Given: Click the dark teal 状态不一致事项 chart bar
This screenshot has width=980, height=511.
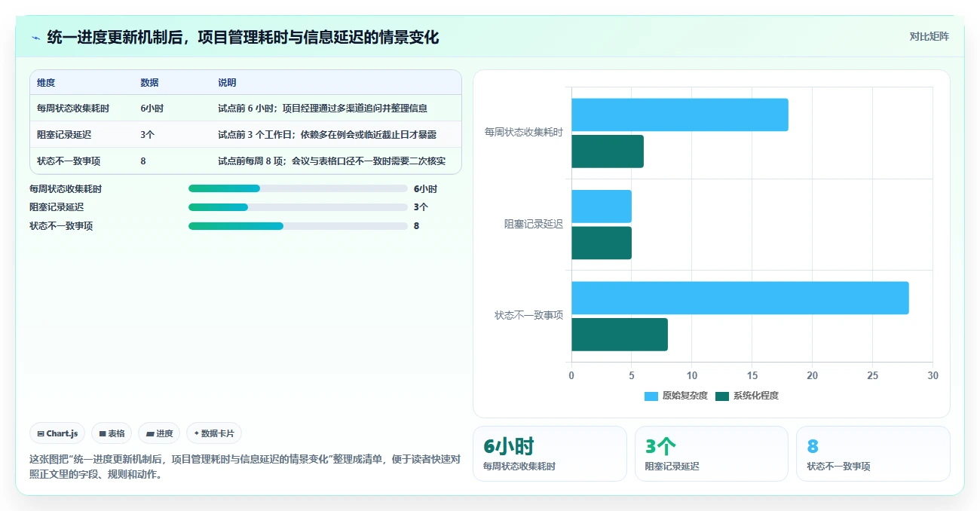Looking at the screenshot, I should [620, 334].
